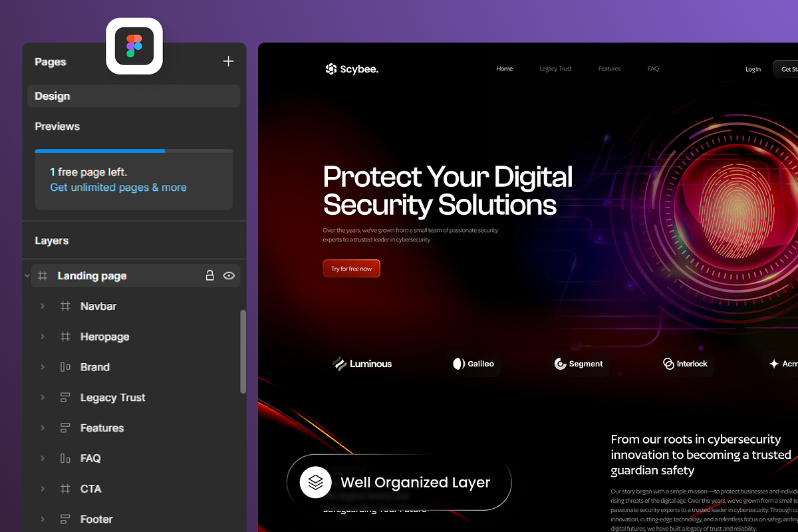Click the Landing page frame icon
Screen dimensions: 798x532
43,275
